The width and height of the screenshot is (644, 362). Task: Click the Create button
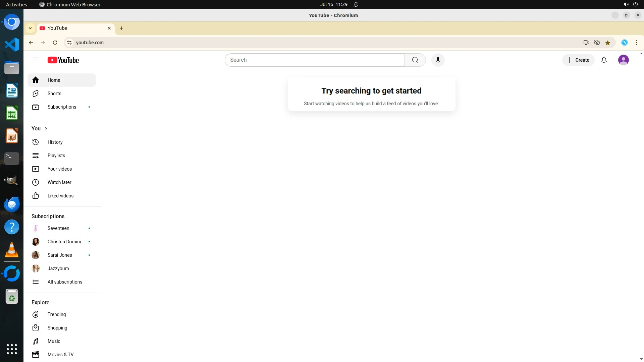click(x=578, y=60)
